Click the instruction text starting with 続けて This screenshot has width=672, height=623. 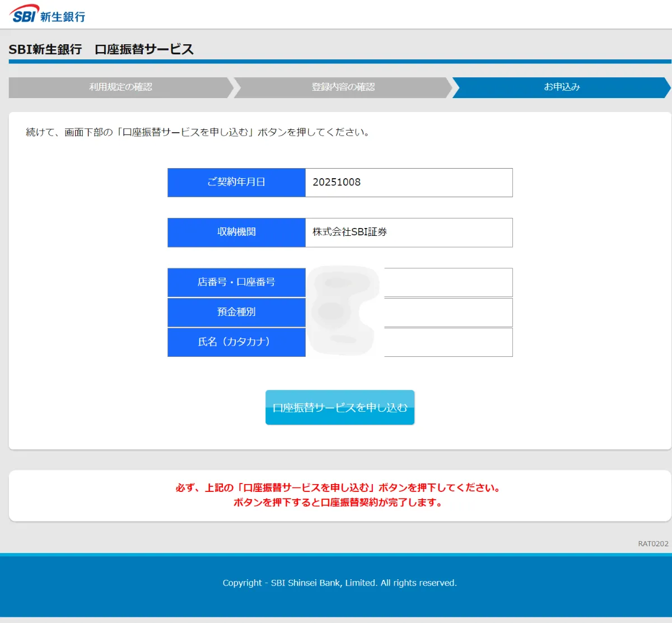(x=198, y=133)
